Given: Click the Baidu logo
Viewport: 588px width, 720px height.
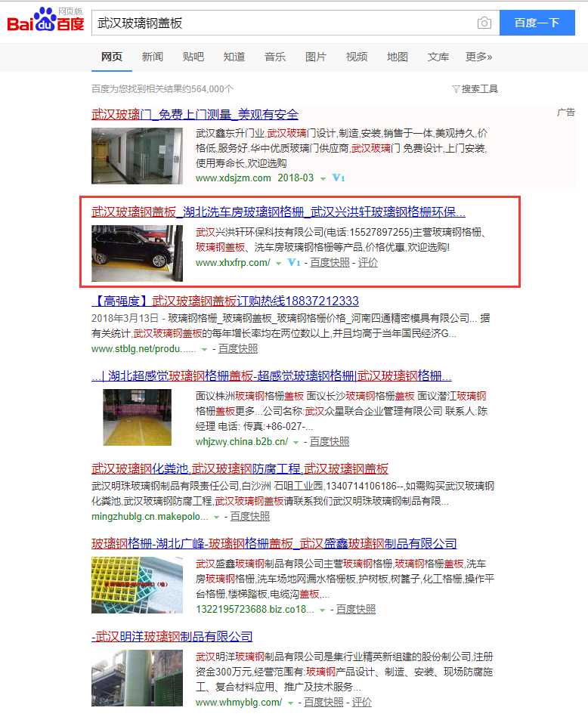Looking at the screenshot, I should point(45,22).
